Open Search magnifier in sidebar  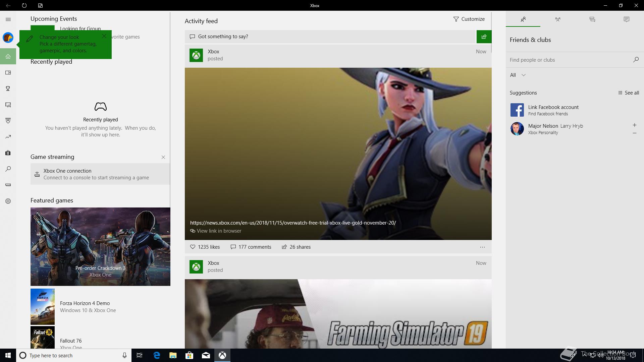(8, 169)
